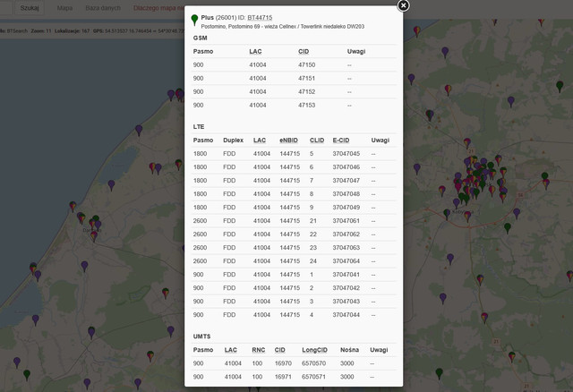The height and width of the screenshot is (392, 573).
Task: Select E-CID value 37047042
Action: point(346,288)
